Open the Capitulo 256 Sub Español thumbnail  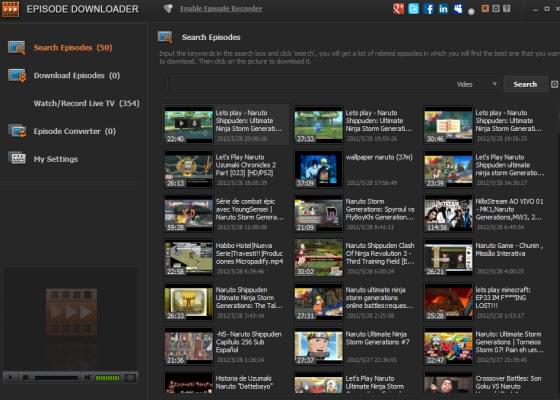tap(189, 346)
